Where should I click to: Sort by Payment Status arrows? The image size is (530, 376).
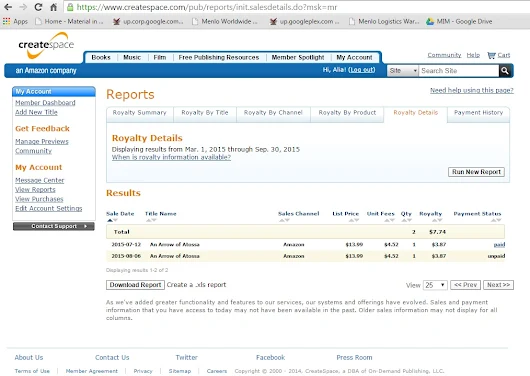point(496,220)
